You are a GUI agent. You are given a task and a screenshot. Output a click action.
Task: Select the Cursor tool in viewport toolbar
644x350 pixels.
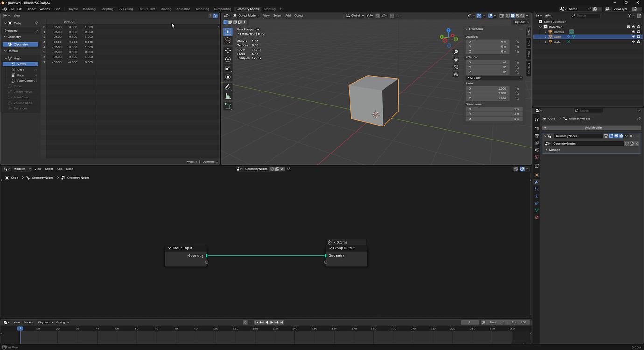click(228, 41)
